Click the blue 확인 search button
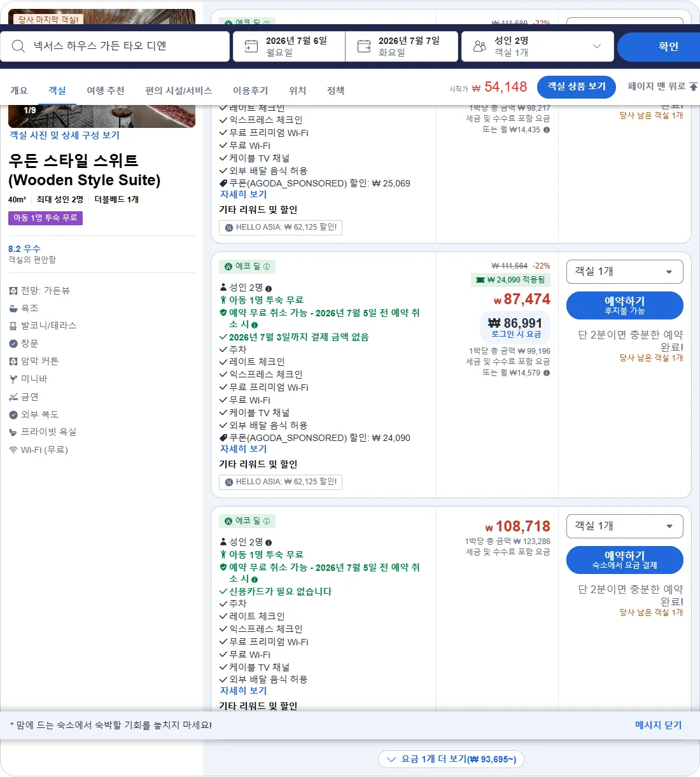This screenshot has width=700, height=777. (x=659, y=46)
